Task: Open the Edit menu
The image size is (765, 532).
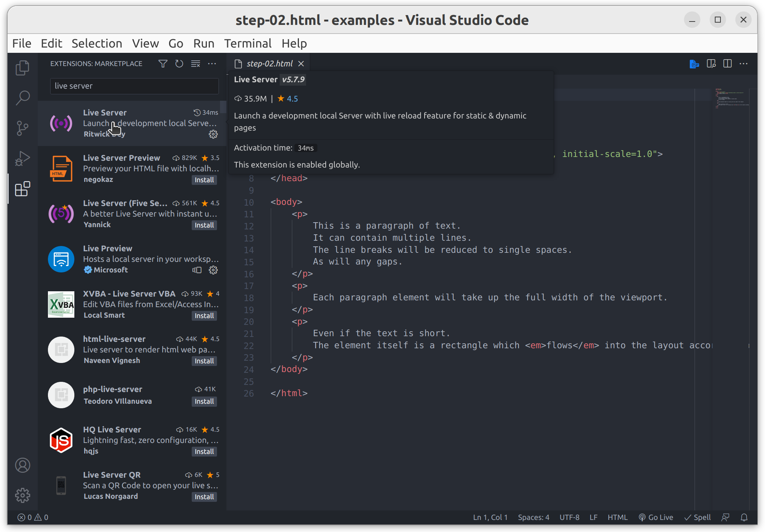Action: 51,43
